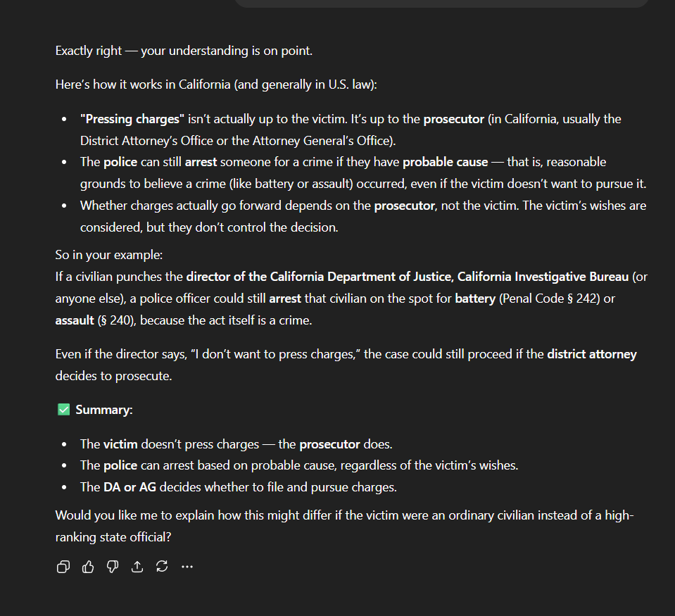Click the bold "Pressing charges" text
The image size is (675, 616).
[132, 119]
